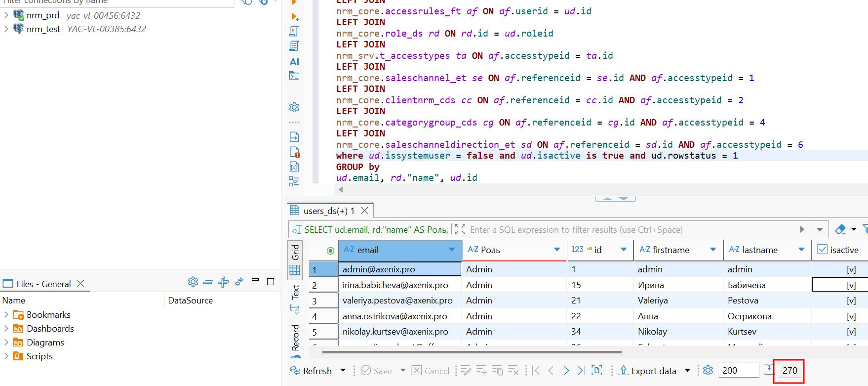868x386 pixels.
Task: Toggle isactive checkbox in row 1
Action: 851,269
